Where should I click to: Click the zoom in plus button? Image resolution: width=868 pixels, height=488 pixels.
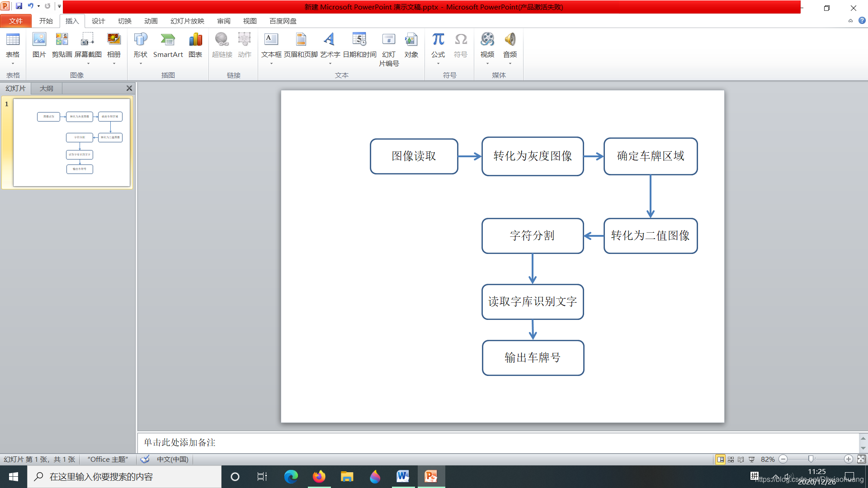click(849, 459)
